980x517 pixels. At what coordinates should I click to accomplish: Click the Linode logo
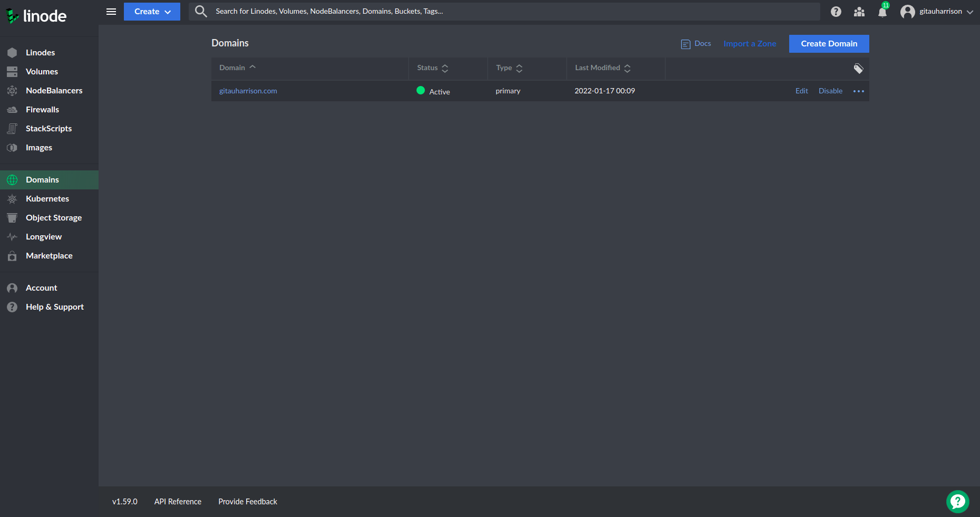36,16
